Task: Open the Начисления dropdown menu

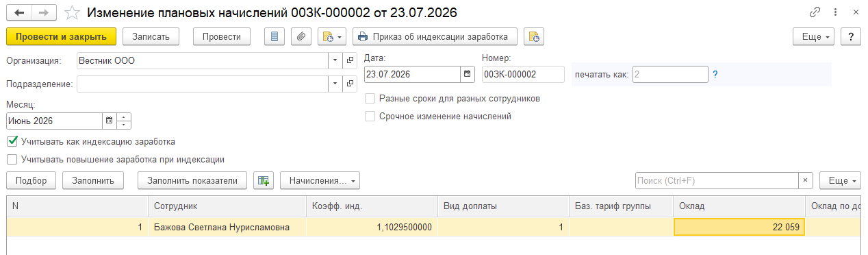Action: 320,180
